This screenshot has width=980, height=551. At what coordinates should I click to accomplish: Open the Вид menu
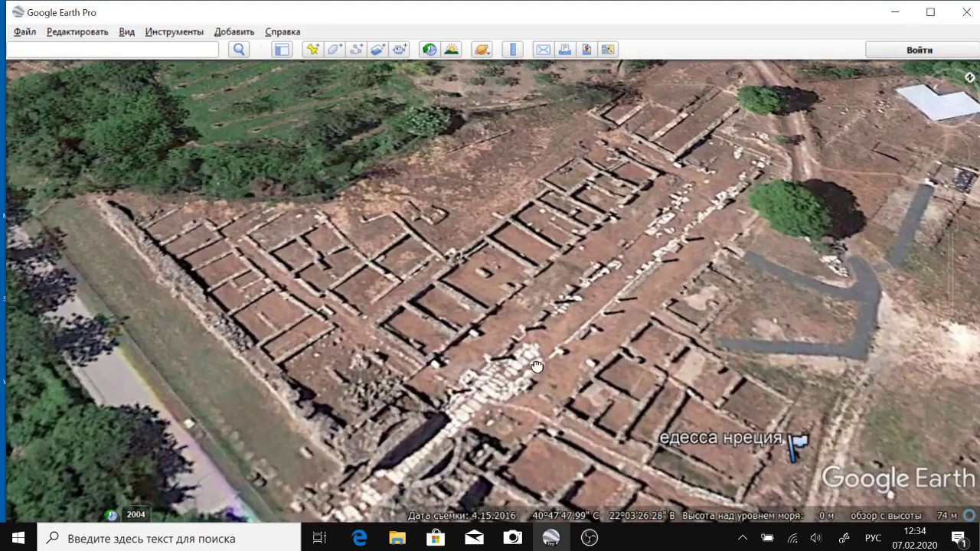click(x=127, y=31)
